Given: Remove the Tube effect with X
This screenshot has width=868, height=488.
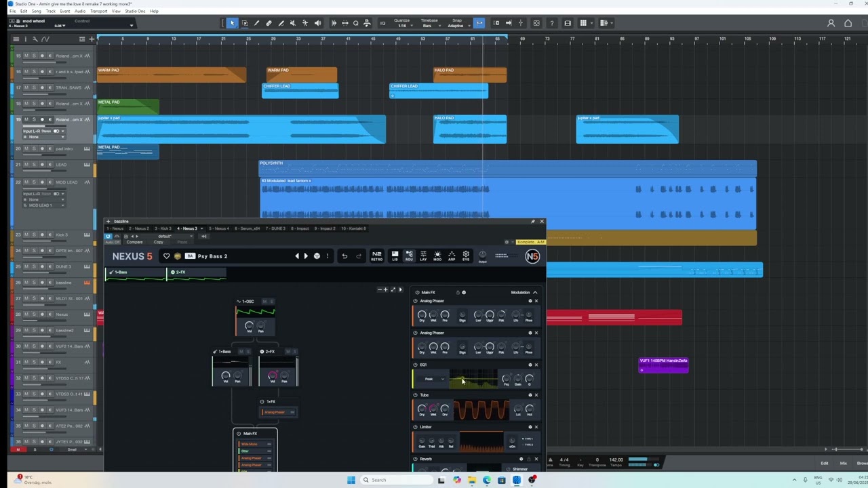Looking at the screenshot, I should [x=536, y=395].
